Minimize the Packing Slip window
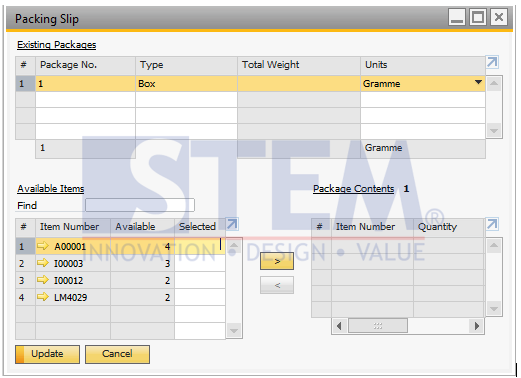Screen dimensions: 521x378 click(x=456, y=17)
